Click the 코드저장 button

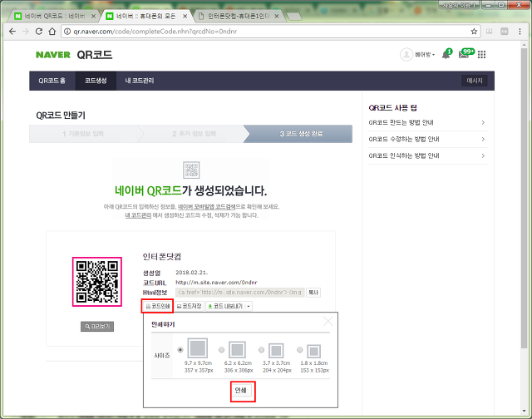pyautogui.click(x=190, y=306)
